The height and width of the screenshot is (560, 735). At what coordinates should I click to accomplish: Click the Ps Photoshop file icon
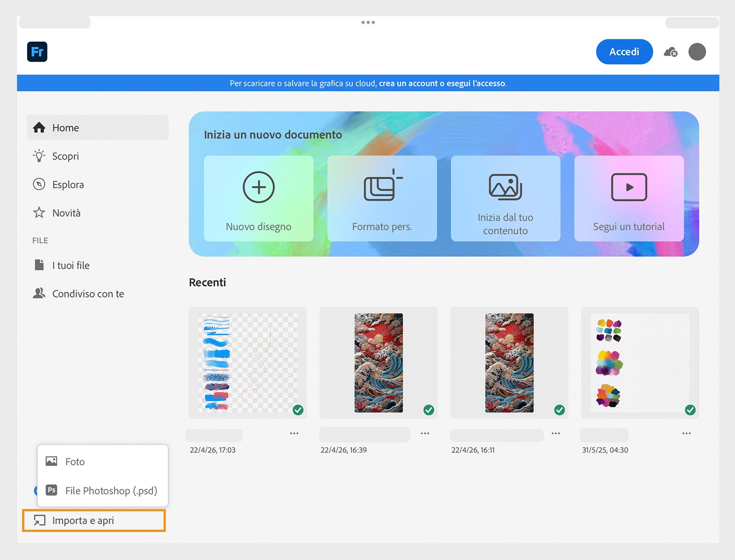click(x=51, y=490)
